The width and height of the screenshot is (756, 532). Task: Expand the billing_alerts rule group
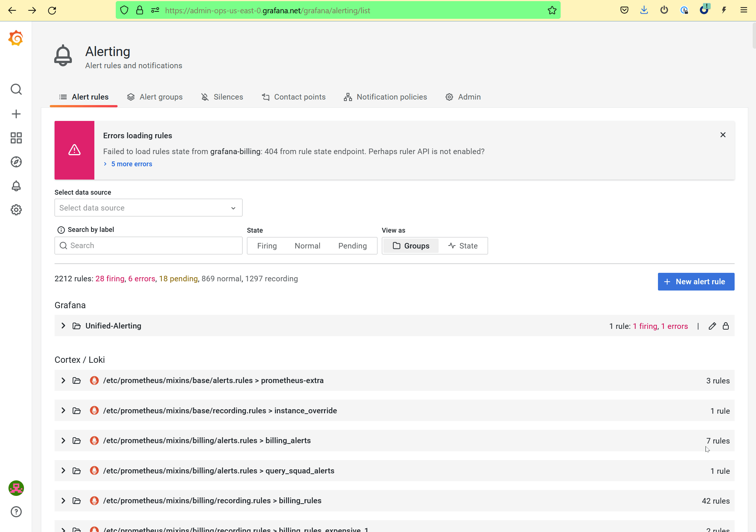(x=63, y=441)
